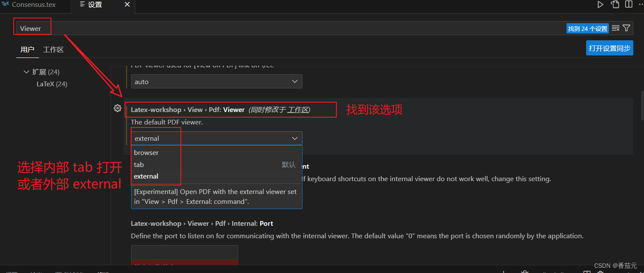
Task: Choose tab from the viewer list
Action: [216, 165]
